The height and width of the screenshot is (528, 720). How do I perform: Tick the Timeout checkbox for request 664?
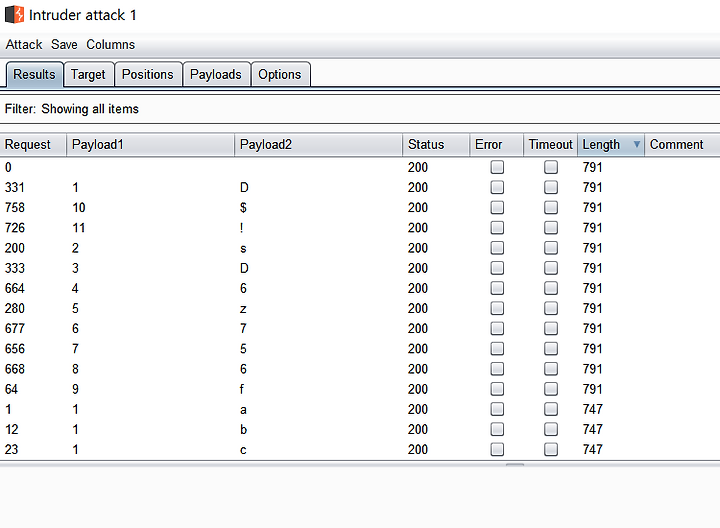551,288
